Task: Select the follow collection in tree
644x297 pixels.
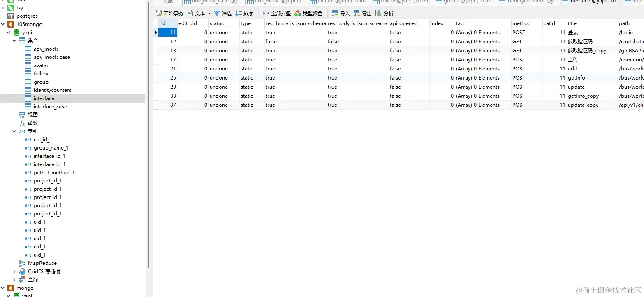Action: (41, 74)
